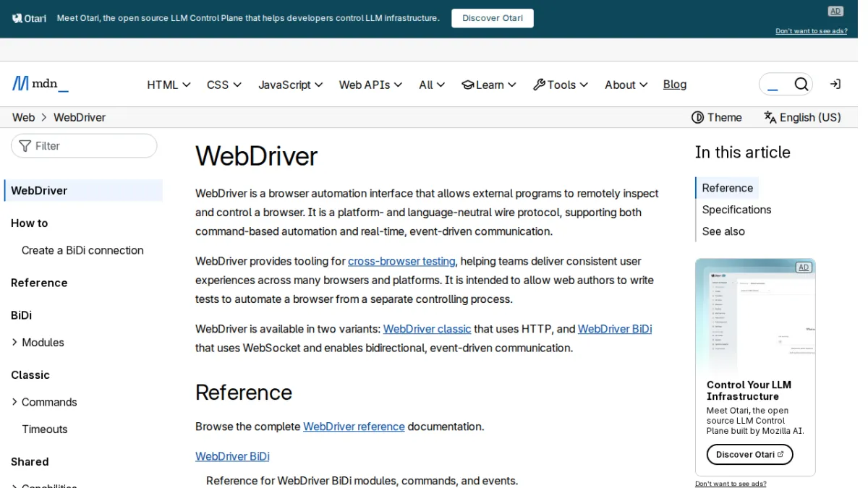Click the MDN logo
The width and height of the screenshot is (868, 488).
pos(41,84)
